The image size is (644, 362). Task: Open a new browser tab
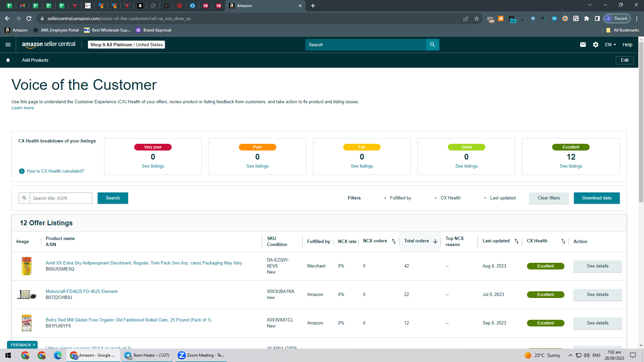point(313,6)
